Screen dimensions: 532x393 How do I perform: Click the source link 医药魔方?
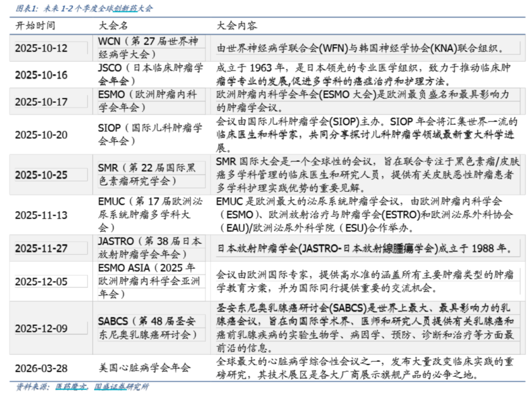point(71,387)
